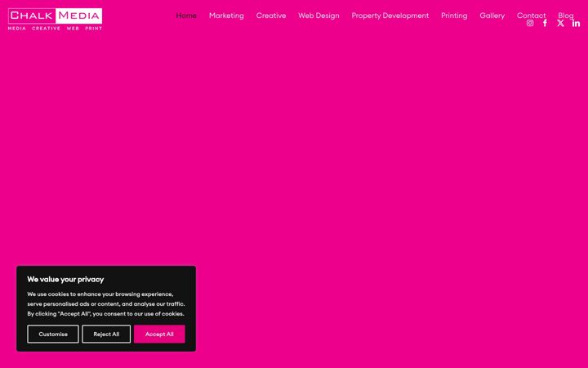Image resolution: width=588 pixels, height=368 pixels.
Task: Click the cookie consent description text
Action: point(105,303)
